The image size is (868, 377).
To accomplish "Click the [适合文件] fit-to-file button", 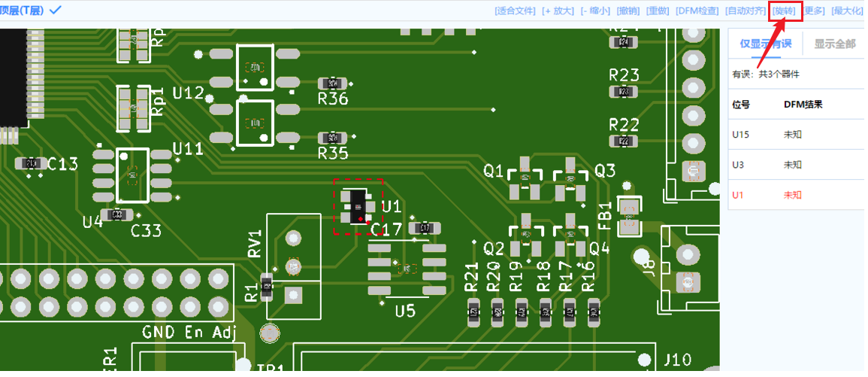I will point(515,11).
